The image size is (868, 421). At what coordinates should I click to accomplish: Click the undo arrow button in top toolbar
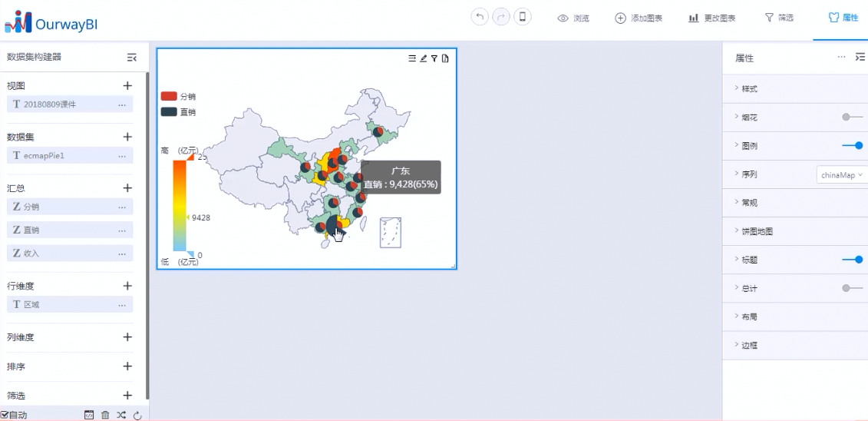click(x=480, y=18)
